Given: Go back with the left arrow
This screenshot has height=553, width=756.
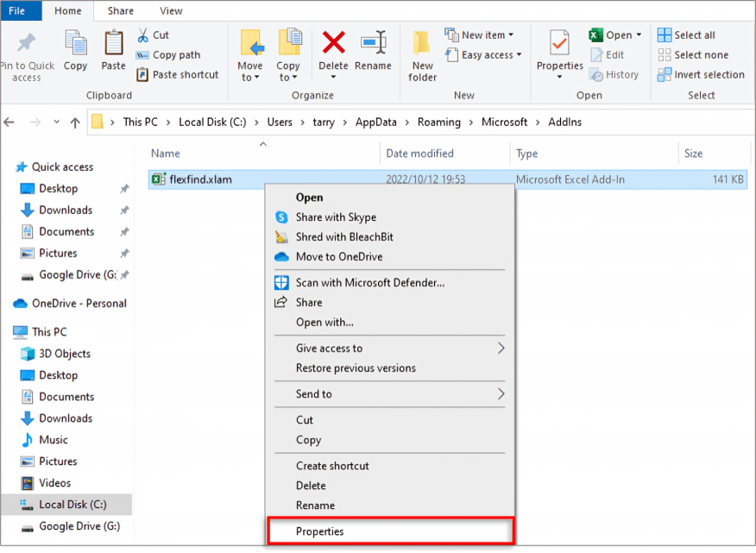Looking at the screenshot, I should pyautogui.click(x=9, y=123).
